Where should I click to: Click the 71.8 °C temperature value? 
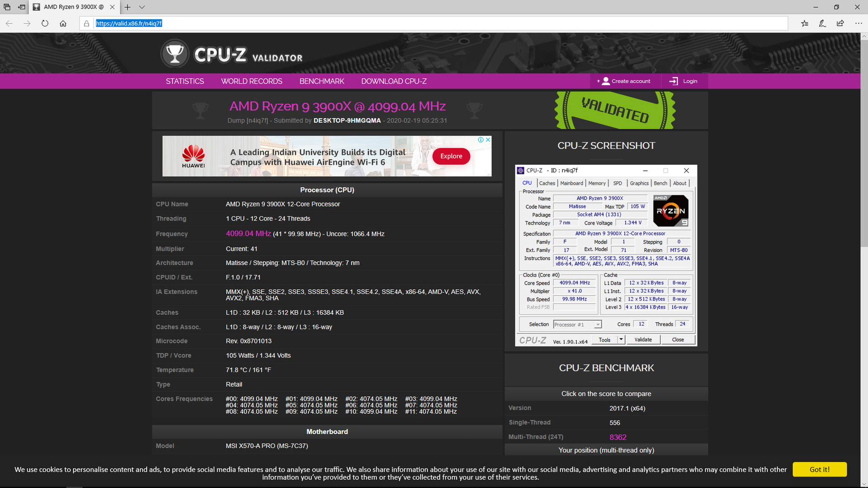pyautogui.click(x=248, y=370)
